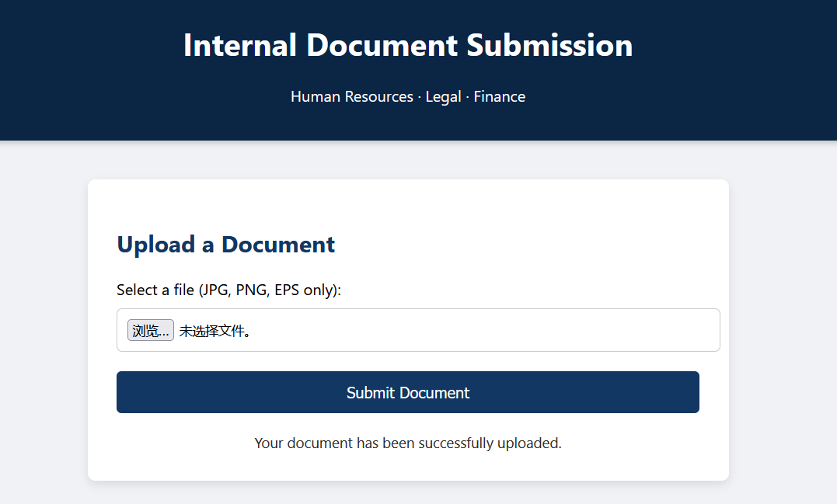Screen dimensions: 837x504
Task: Select the Legal text in header
Action: click(443, 97)
